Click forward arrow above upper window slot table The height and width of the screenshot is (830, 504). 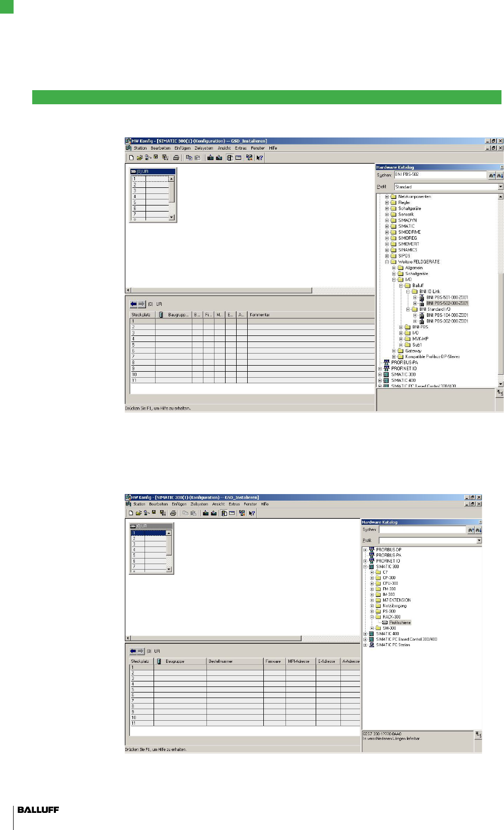(x=141, y=304)
